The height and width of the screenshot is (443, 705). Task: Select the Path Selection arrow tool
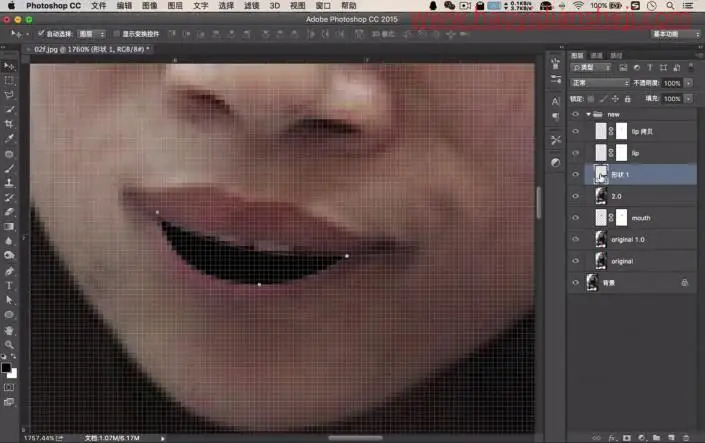point(9,300)
